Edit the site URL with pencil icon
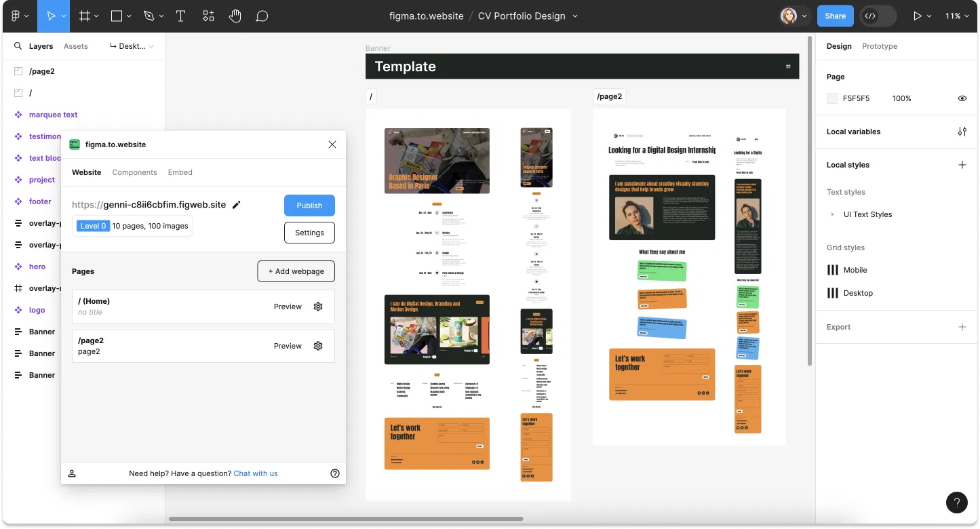Image resolution: width=980 pixels, height=529 pixels. pos(237,205)
